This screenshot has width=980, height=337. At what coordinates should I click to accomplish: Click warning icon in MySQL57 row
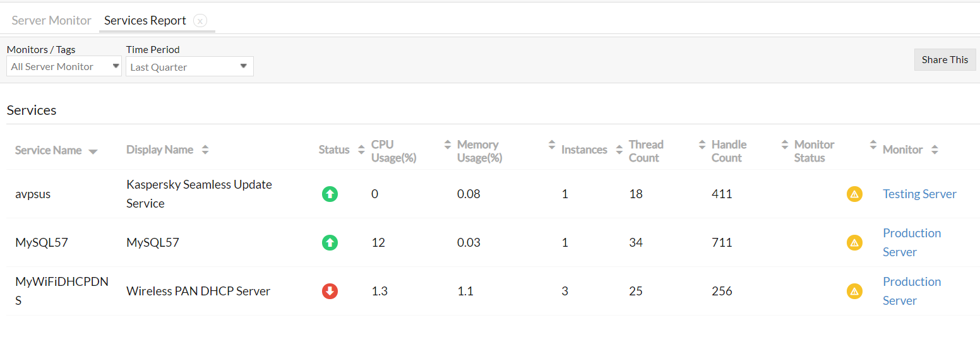tap(854, 242)
